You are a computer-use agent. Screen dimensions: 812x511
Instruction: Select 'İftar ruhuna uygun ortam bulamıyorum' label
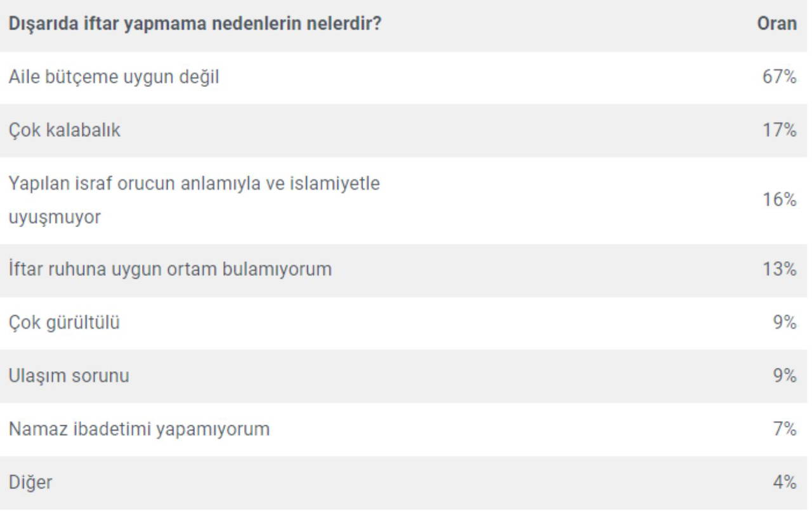[x=170, y=269]
